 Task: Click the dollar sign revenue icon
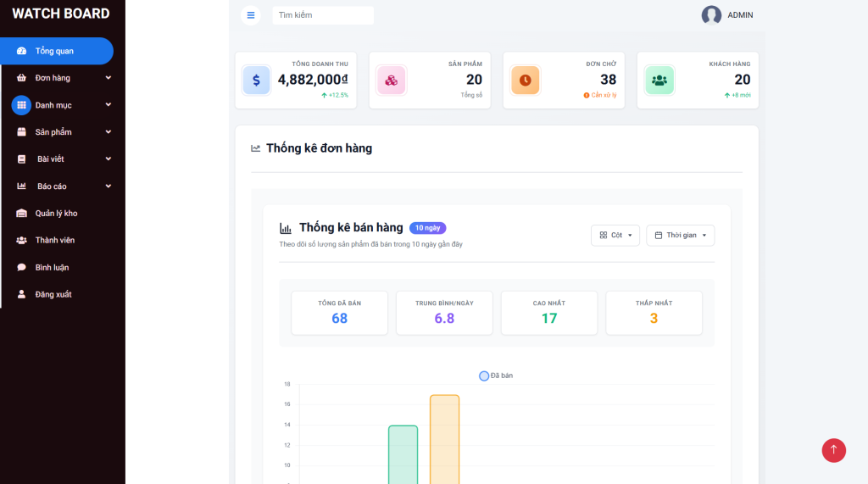click(x=256, y=81)
